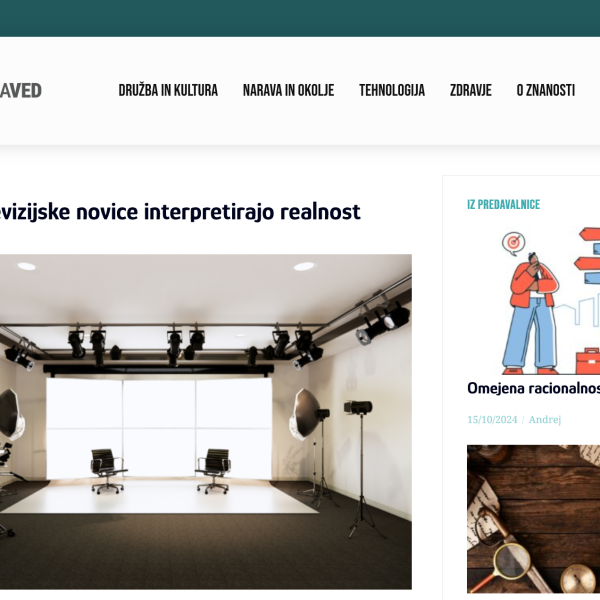Click the 15/10/2024 post date
The image size is (600, 600).
click(x=492, y=419)
